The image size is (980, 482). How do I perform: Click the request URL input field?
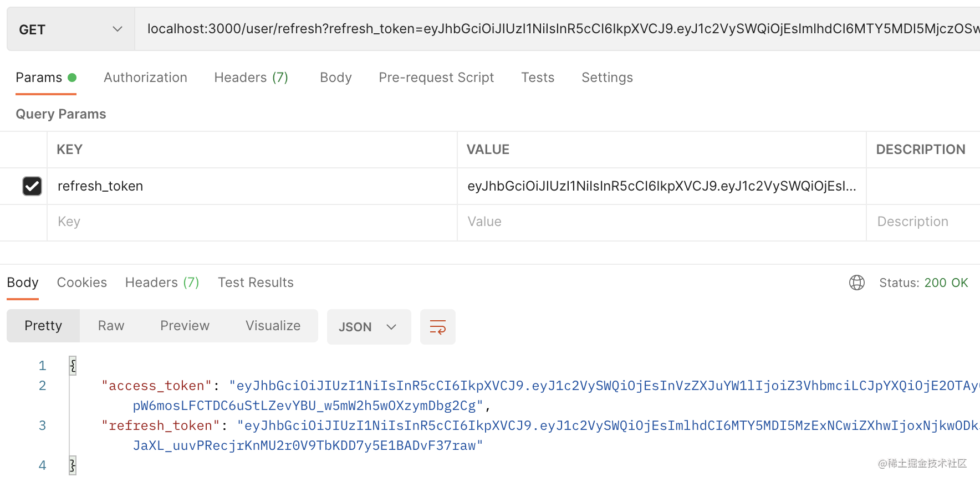[x=554, y=29]
